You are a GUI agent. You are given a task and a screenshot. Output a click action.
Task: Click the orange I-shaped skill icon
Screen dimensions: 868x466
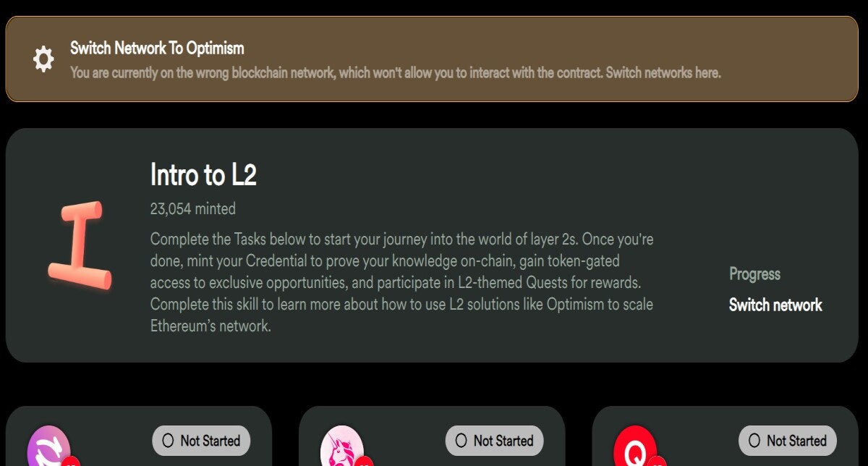[80, 246]
